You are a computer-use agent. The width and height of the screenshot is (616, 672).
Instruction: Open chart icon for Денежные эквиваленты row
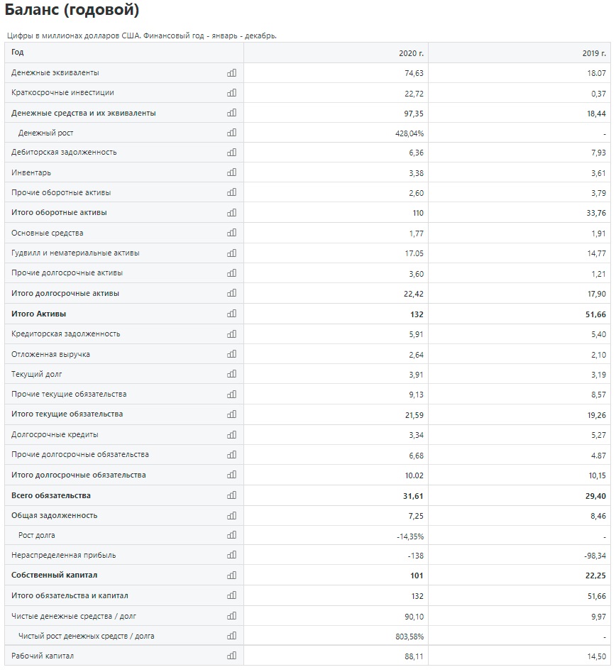pyautogui.click(x=231, y=73)
